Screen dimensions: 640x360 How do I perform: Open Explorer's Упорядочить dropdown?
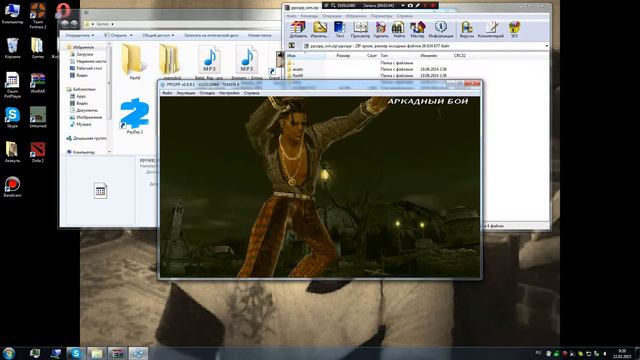[80, 36]
